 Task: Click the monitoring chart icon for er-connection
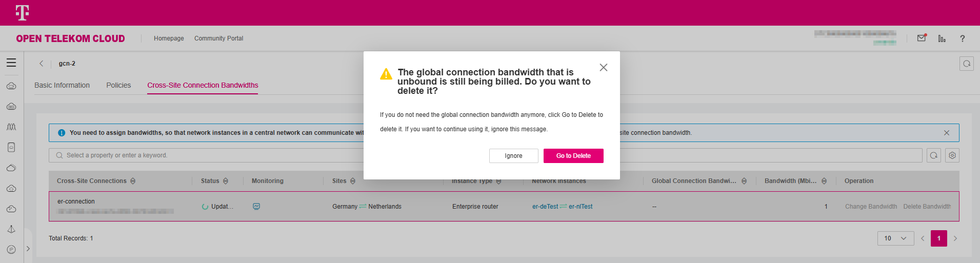click(256, 207)
